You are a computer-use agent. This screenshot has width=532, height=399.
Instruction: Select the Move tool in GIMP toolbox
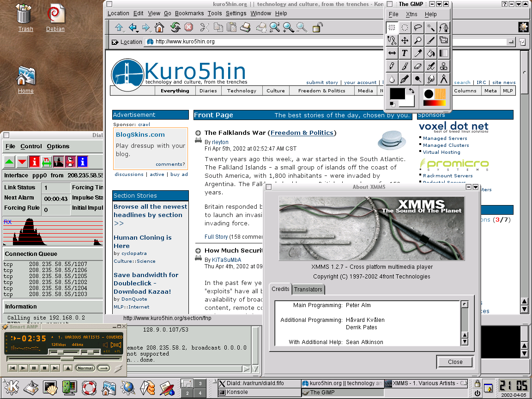tap(405, 40)
